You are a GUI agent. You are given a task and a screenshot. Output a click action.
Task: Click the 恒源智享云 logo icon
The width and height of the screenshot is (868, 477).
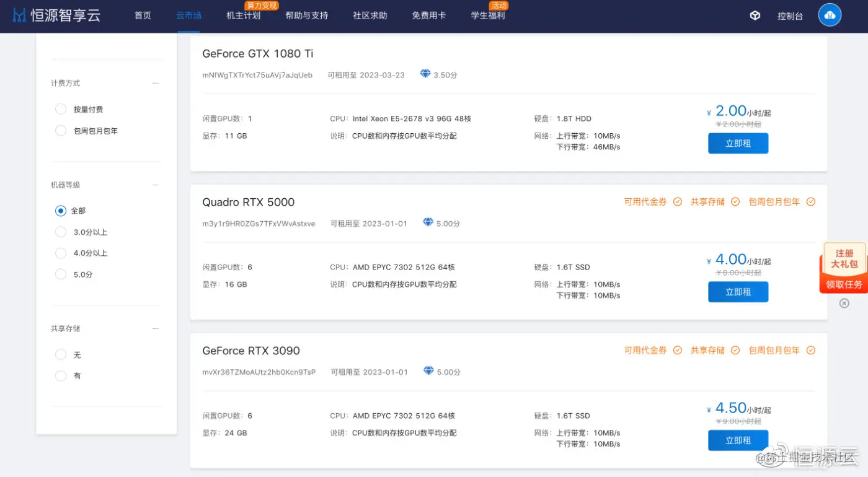coord(19,15)
